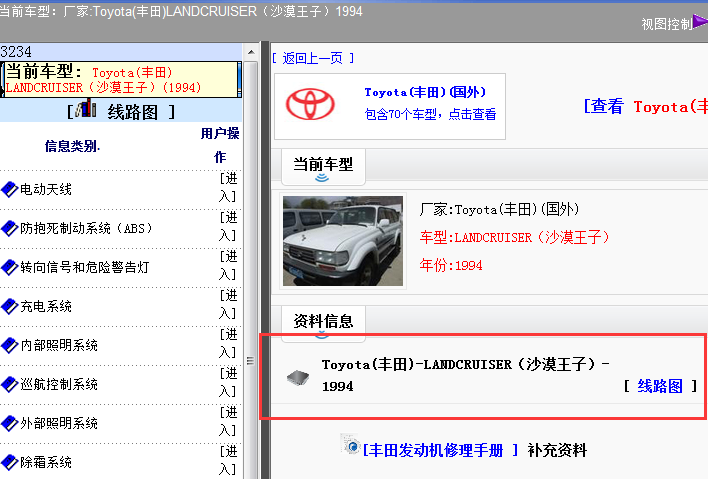Click the 巡航控制系统 list entry
Image resolution: width=708 pixels, height=479 pixels.
click(x=59, y=384)
